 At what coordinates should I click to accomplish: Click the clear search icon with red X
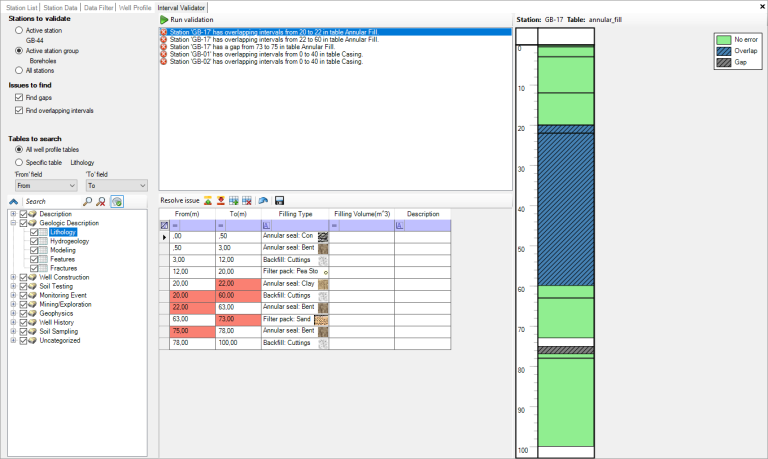pyautogui.click(x=101, y=201)
